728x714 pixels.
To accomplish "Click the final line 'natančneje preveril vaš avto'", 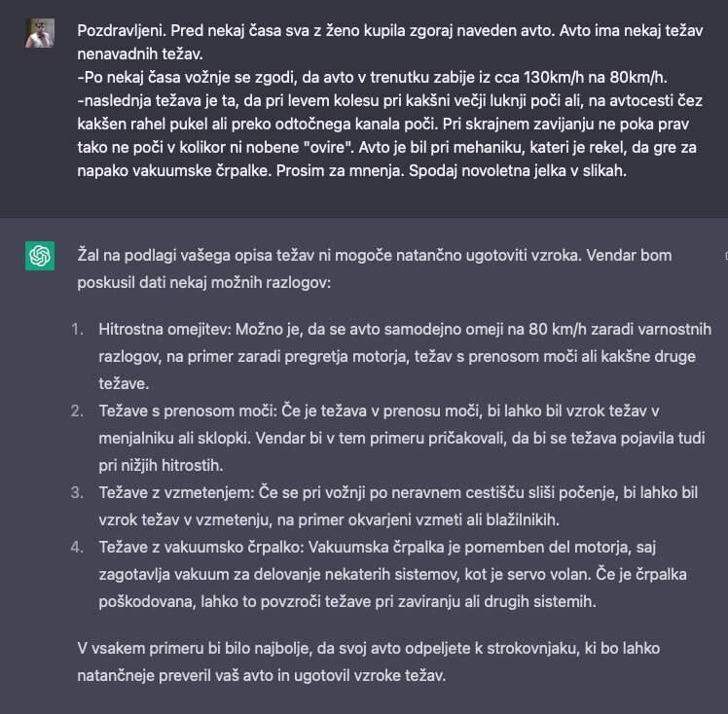I will [x=262, y=675].
